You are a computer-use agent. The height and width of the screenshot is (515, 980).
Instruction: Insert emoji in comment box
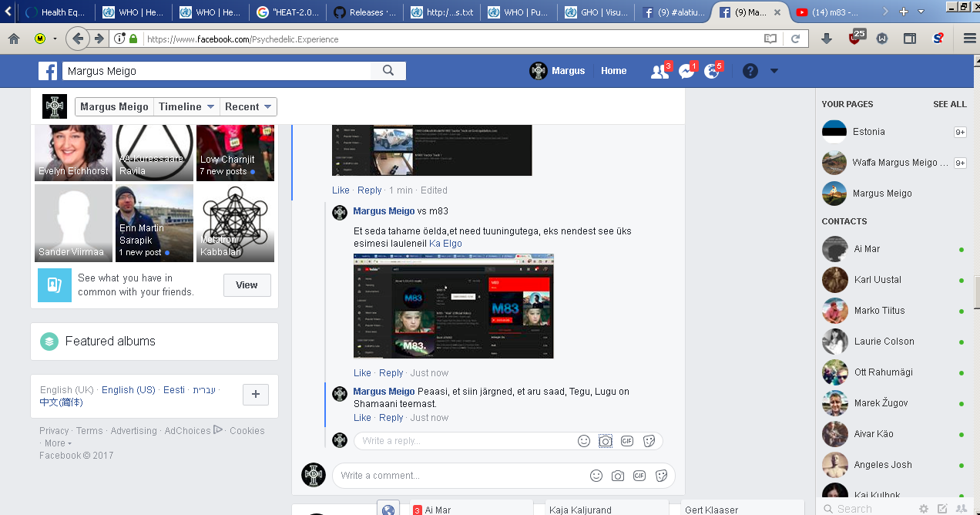click(596, 476)
